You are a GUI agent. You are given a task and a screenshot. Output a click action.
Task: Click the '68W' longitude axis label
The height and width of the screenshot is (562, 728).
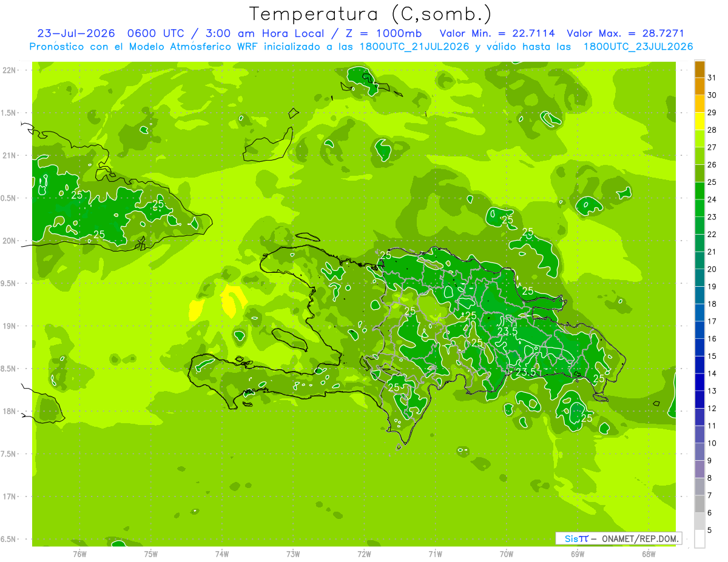[649, 554]
